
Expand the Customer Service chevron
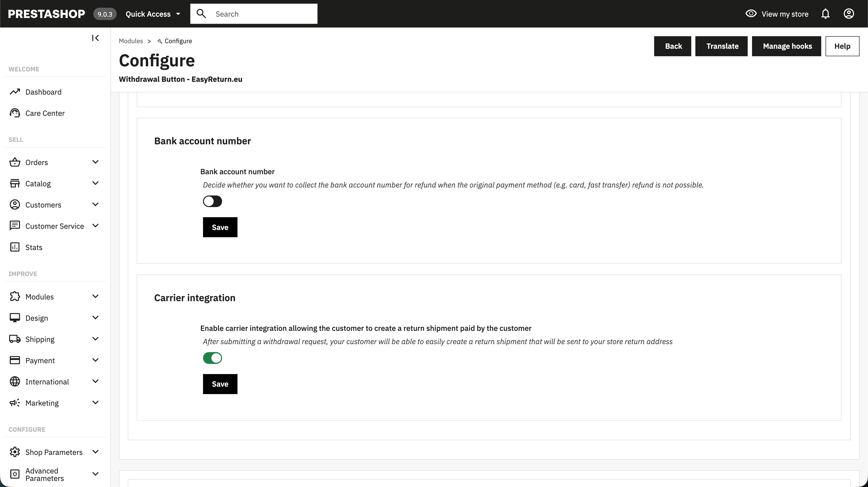tap(95, 226)
